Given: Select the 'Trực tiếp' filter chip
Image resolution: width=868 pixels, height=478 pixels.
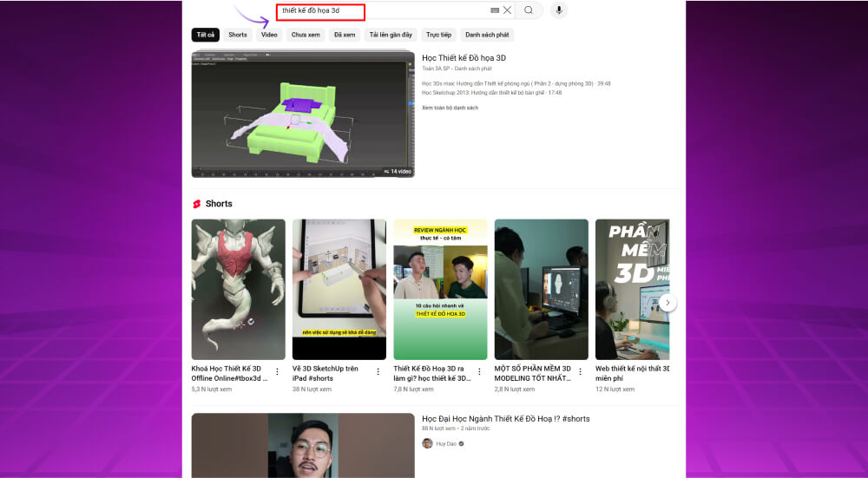Looking at the screenshot, I should [438, 35].
